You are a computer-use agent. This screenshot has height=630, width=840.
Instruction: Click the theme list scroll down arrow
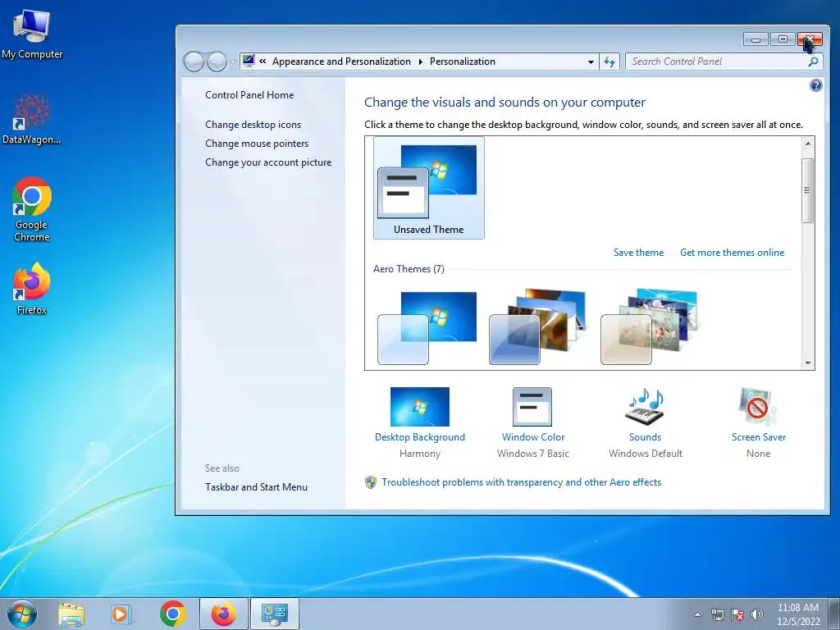coord(808,363)
